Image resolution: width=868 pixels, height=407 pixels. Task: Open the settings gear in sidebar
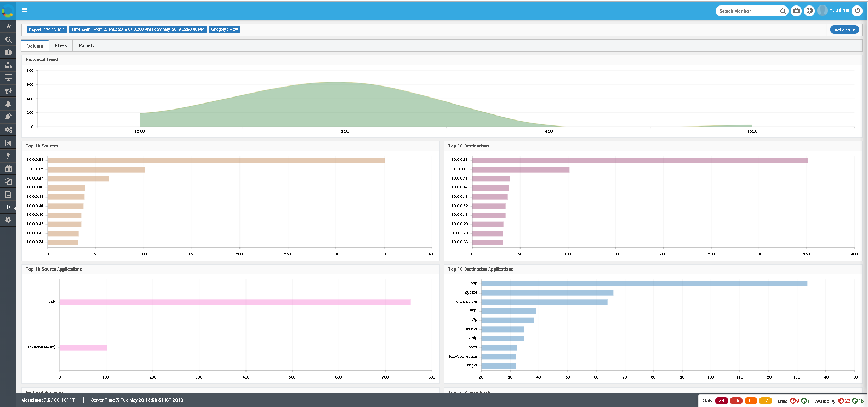coord(8,220)
